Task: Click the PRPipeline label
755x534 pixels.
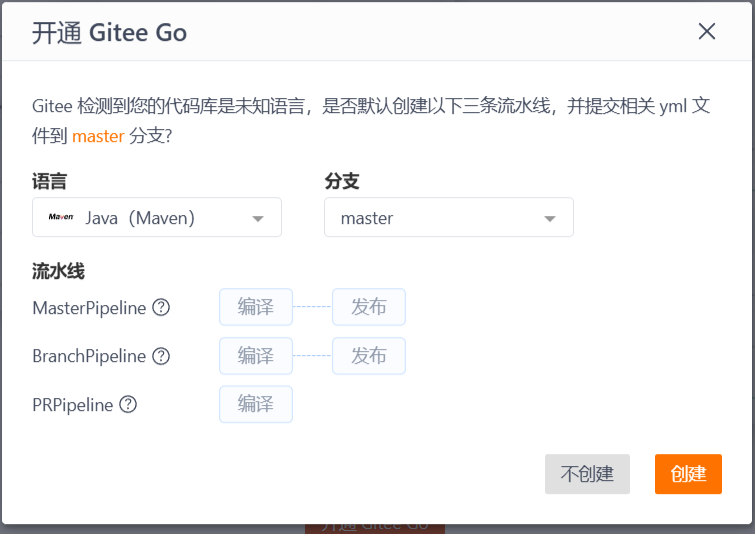Action: coord(73,405)
